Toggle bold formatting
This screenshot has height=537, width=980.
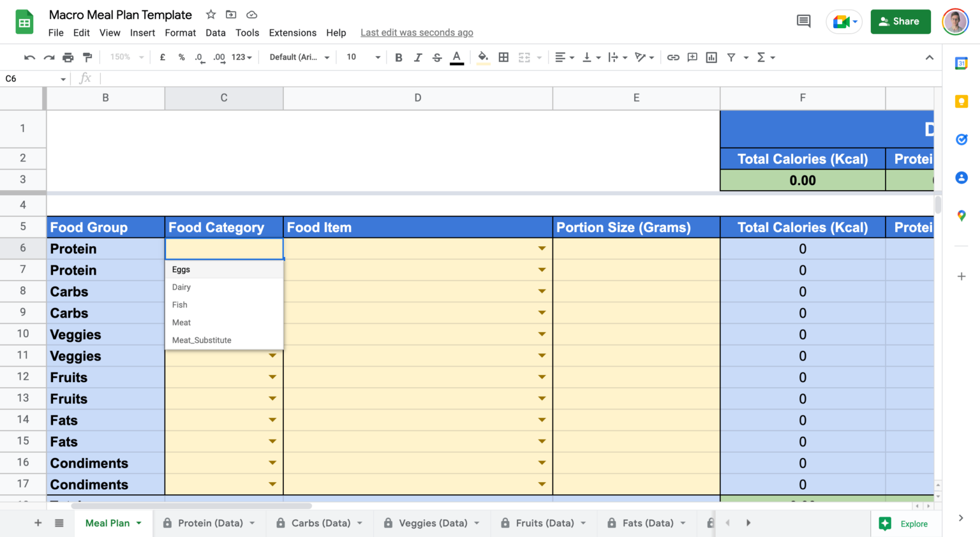click(x=398, y=57)
